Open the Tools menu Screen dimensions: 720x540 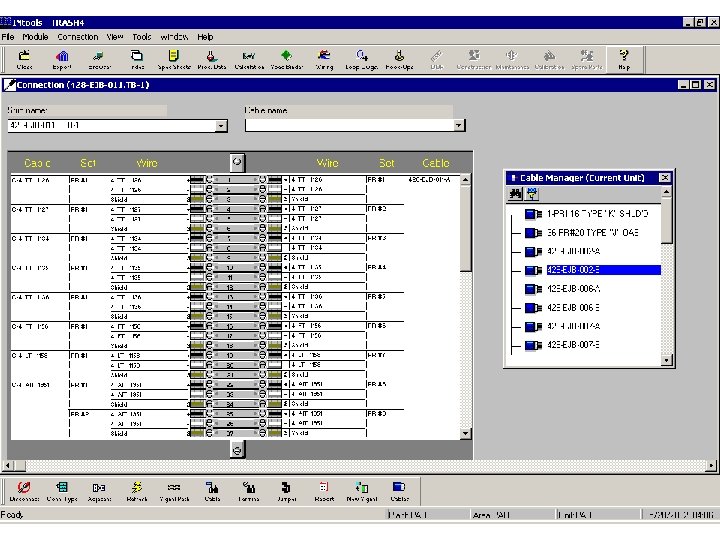[x=141, y=37]
